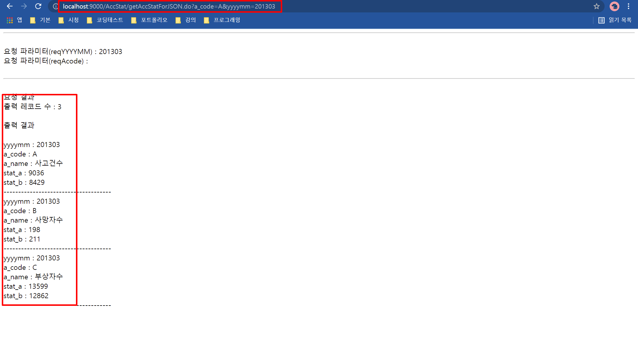
Task: Open the 읽기 목록 reading list
Action: pos(615,20)
